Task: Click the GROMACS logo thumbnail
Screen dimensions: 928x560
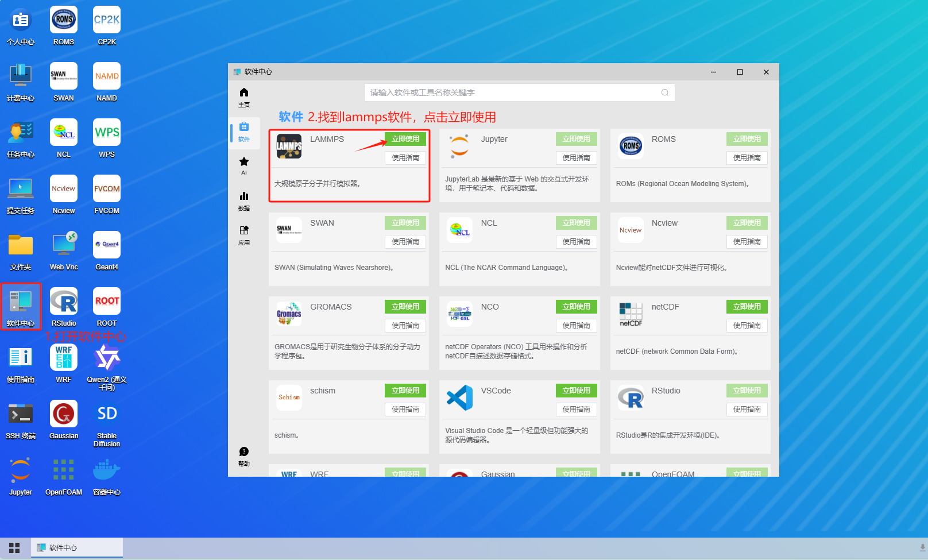Action: pos(289,314)
